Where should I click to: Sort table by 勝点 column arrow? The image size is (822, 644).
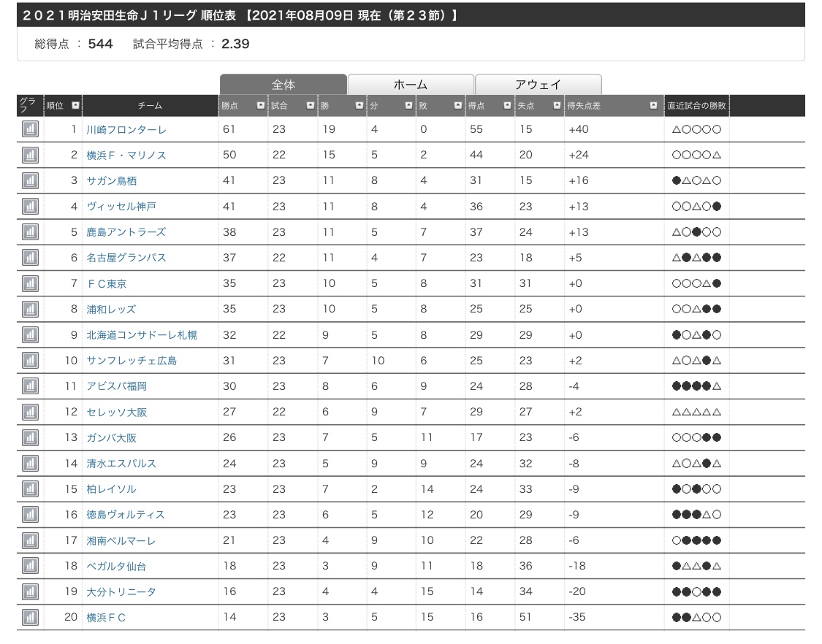coord(261,106)
